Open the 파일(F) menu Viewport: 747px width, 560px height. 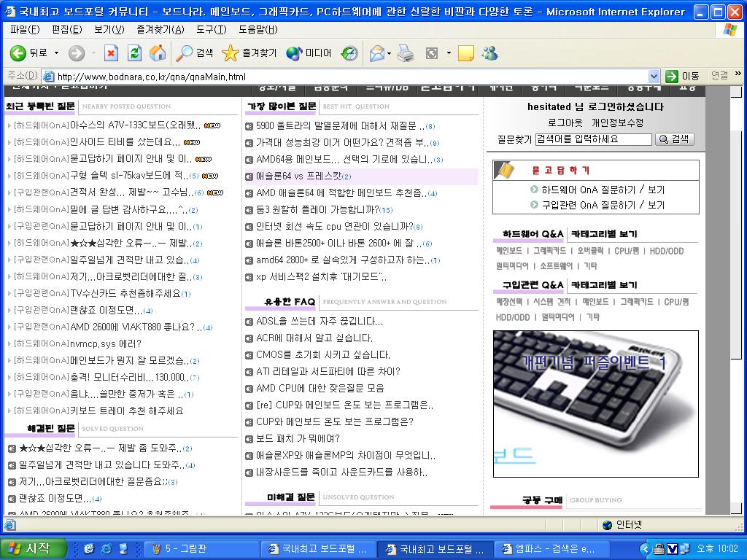[x=25, y=29]
